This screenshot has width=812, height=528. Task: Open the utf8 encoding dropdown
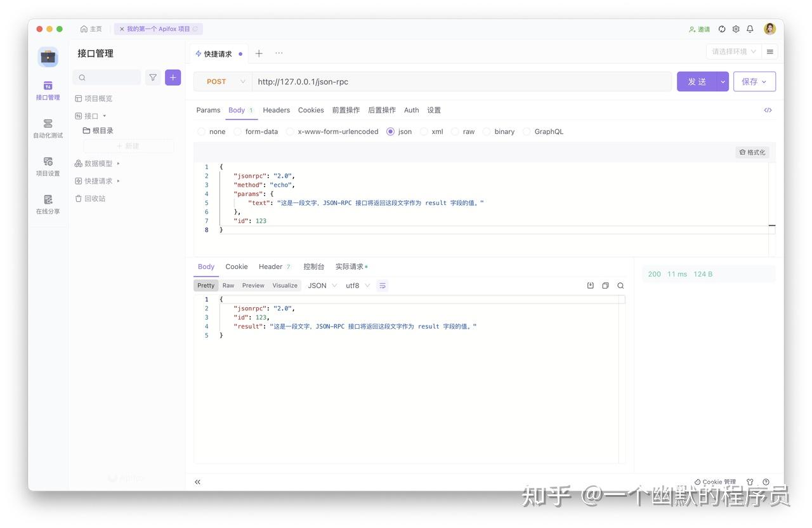(357, 286)
